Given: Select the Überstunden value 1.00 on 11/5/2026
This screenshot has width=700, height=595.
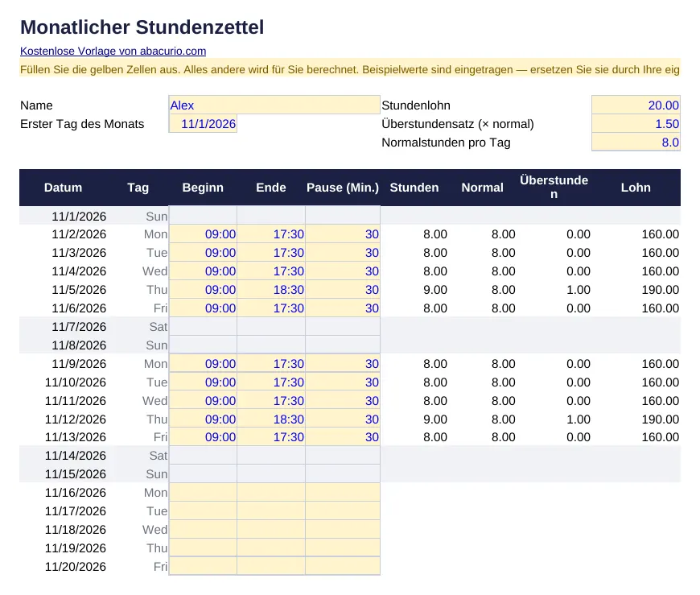Looking at the screenshot, I should pos(554,290).
